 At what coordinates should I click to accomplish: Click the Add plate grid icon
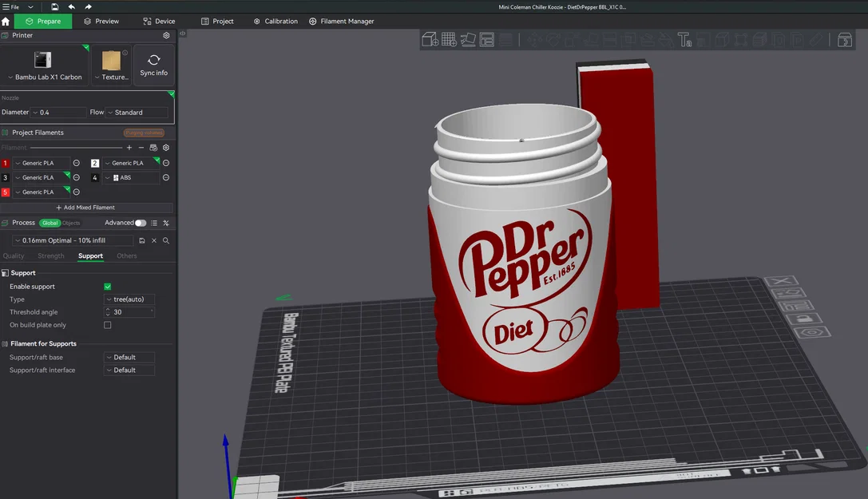pos(449,40)
